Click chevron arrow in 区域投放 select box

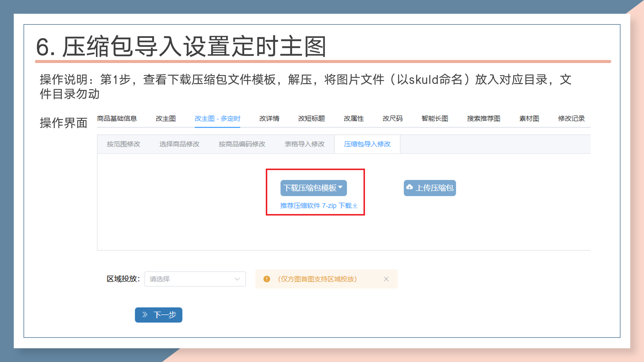(237, 279)
